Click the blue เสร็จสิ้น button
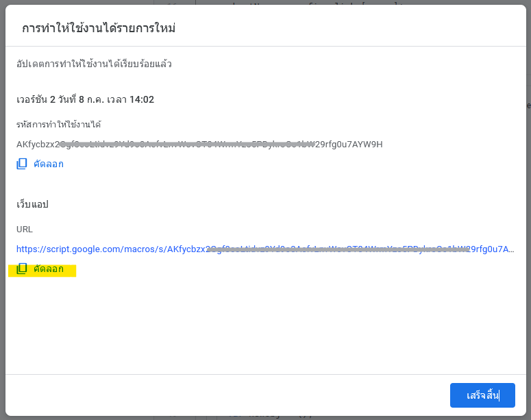Screen dimensions: 531x420 pos(482,395)
